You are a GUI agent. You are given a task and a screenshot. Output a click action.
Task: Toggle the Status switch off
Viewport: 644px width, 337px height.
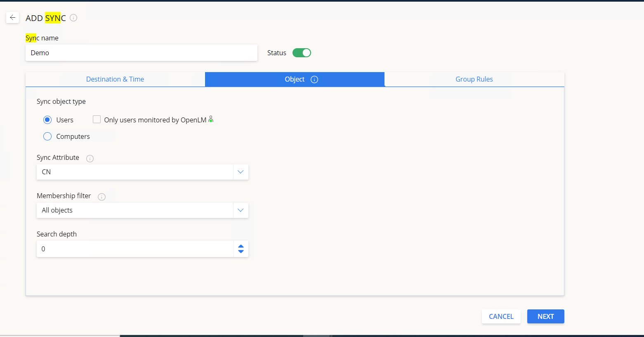pyautogui.click(x=302, y=53)
